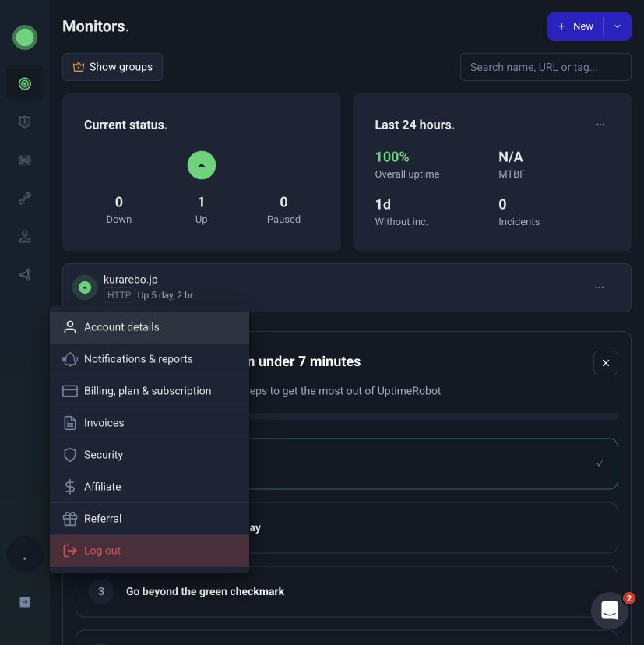644x645 pixels.
Task: Open the Maintenance wrench icon
Action: [25, 199]
